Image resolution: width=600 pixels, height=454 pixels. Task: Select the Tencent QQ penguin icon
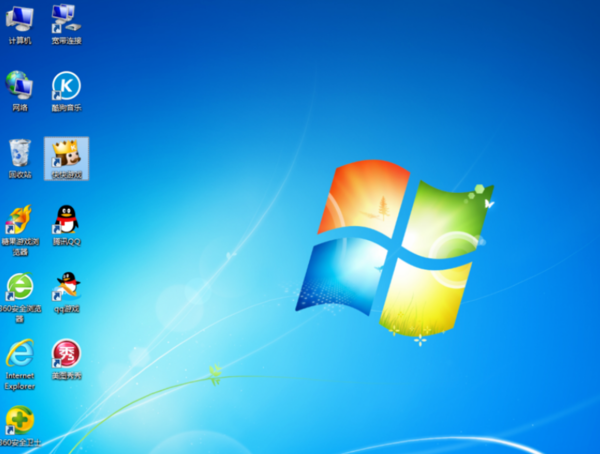pyautogui.click(x=66, y=218)
